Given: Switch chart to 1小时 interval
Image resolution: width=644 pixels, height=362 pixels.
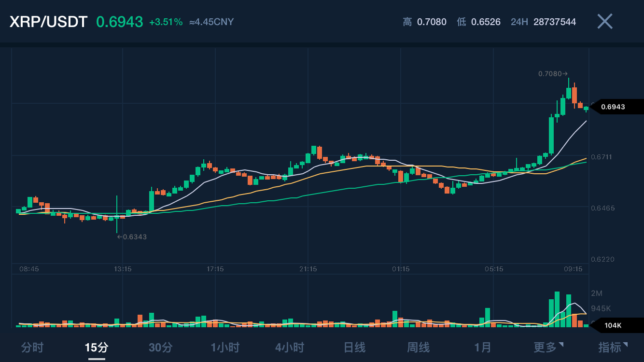Looking at the screenshot, I should click(225, 347).
